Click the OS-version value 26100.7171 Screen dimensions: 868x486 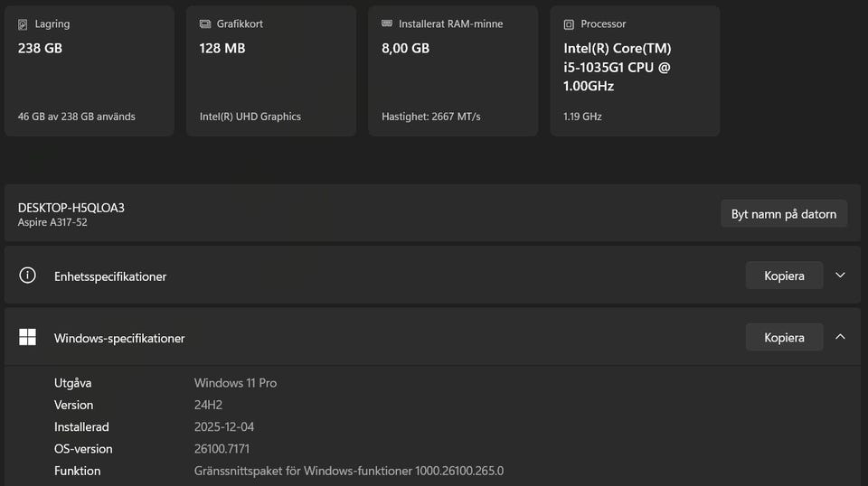[x=222, y=449]
